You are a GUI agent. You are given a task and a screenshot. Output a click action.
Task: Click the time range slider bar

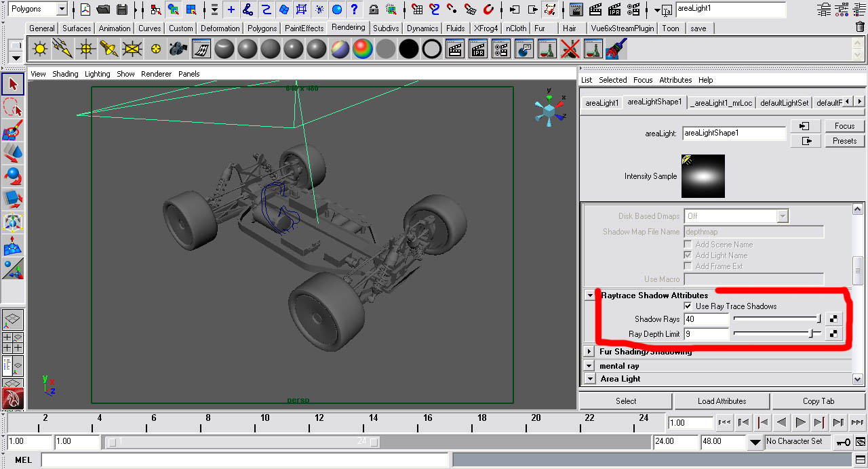[x=243, y=442]
